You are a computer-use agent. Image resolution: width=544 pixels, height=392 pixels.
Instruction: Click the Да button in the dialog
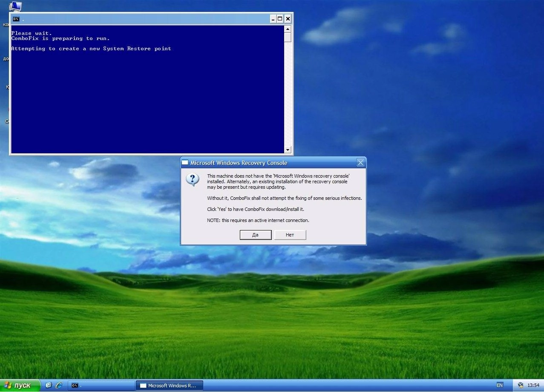coord(256,235)
